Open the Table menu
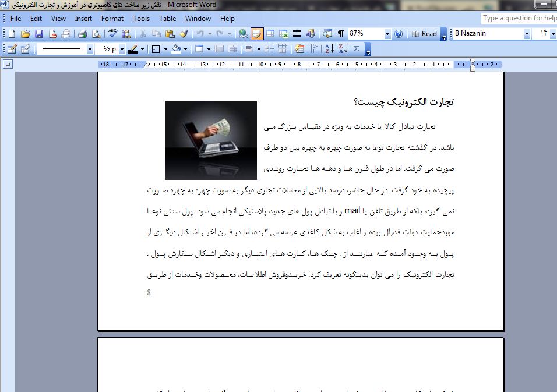This screenshot has height=392, width=557. click(167, 19)
